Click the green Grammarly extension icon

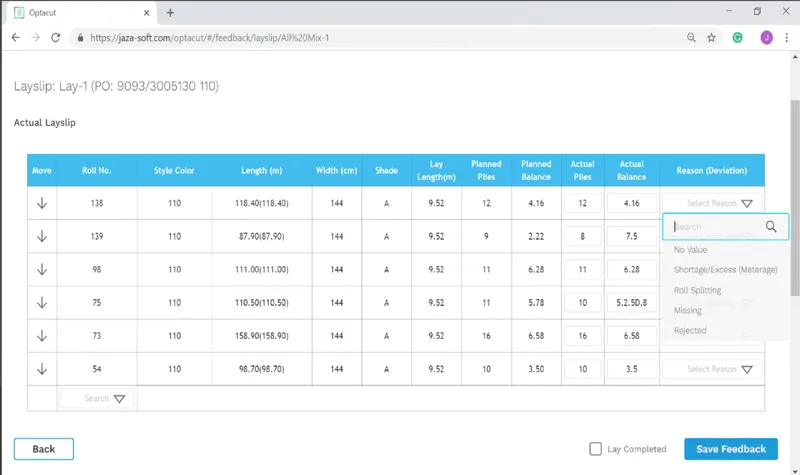737,38
